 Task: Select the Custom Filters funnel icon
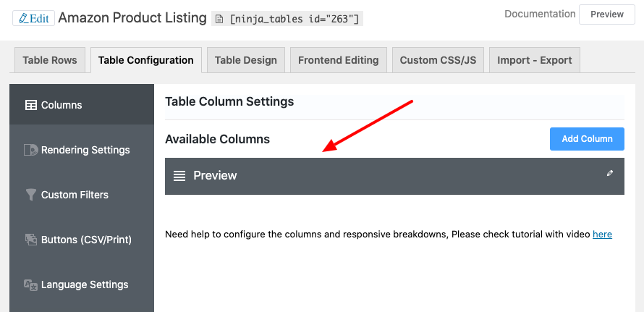[x=31, y=195]
